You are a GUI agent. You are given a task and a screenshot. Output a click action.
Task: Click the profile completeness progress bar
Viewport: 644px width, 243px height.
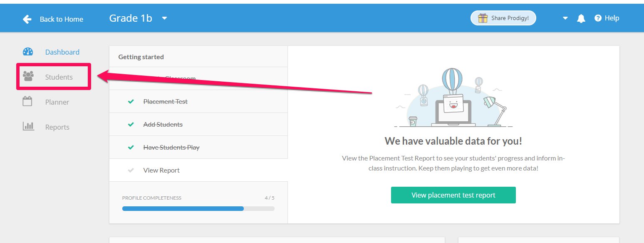[198, 208]
